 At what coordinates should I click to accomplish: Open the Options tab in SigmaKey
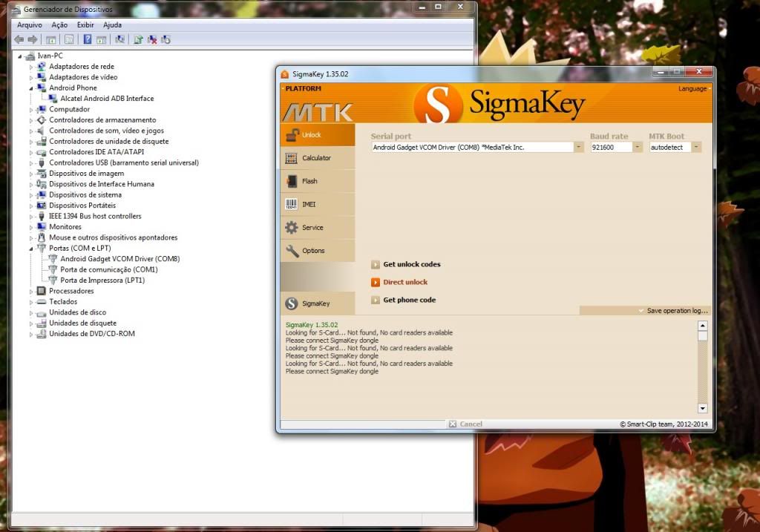[318, 251]
